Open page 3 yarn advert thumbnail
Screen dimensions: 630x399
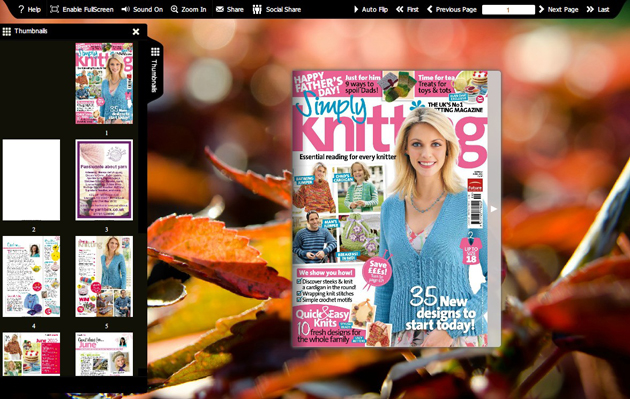coord(104,180)
